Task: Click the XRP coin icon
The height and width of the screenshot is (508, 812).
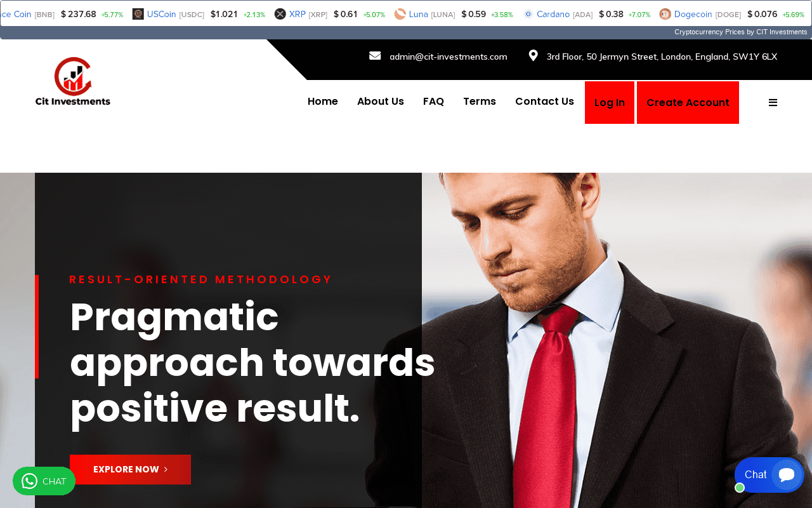Action: pos(280,14)
